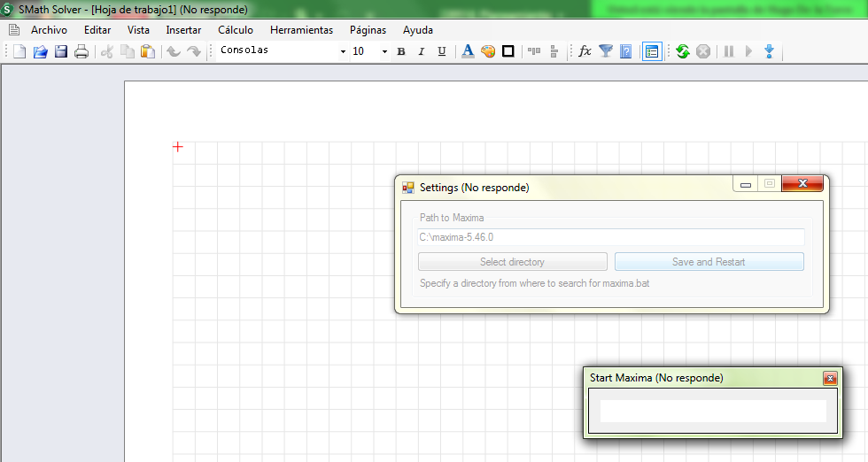Toggle bold formatting
868x462 pixels.
(401, 51)
